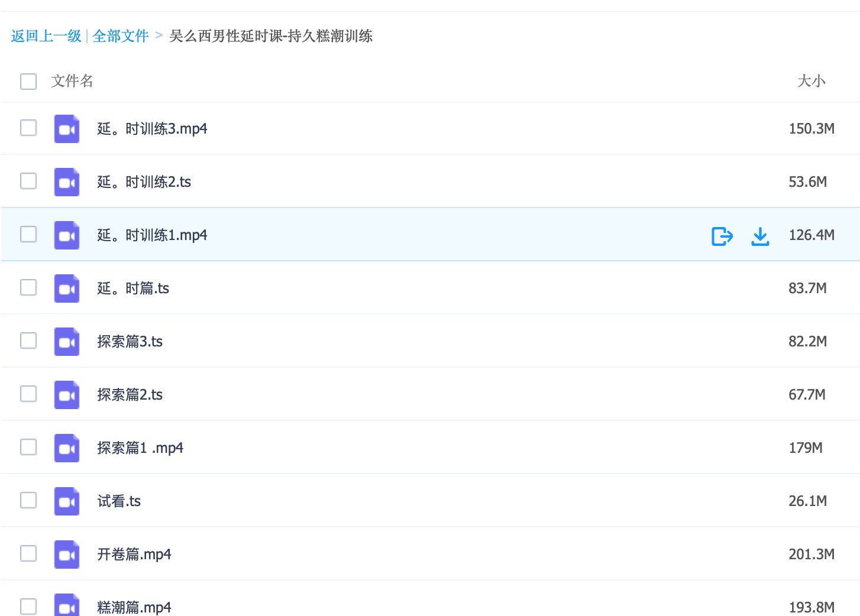Click the current folder name in breadcrumb

271,36
